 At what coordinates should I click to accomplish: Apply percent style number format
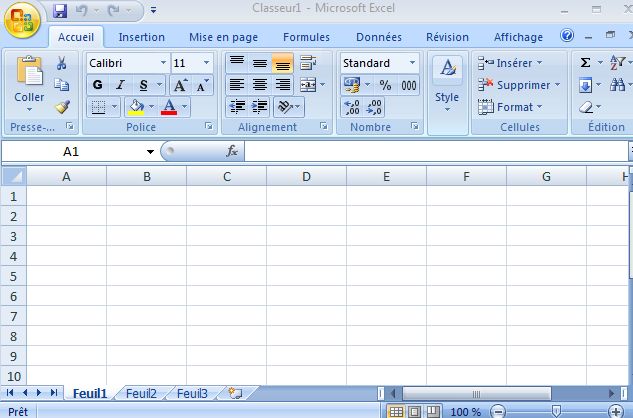pyautogui.click(x=385, y=85)
